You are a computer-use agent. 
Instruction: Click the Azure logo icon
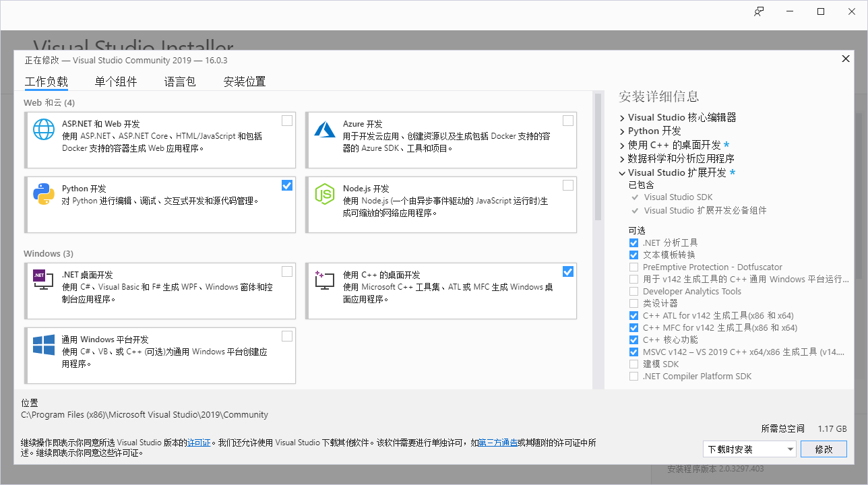(325, 129)
